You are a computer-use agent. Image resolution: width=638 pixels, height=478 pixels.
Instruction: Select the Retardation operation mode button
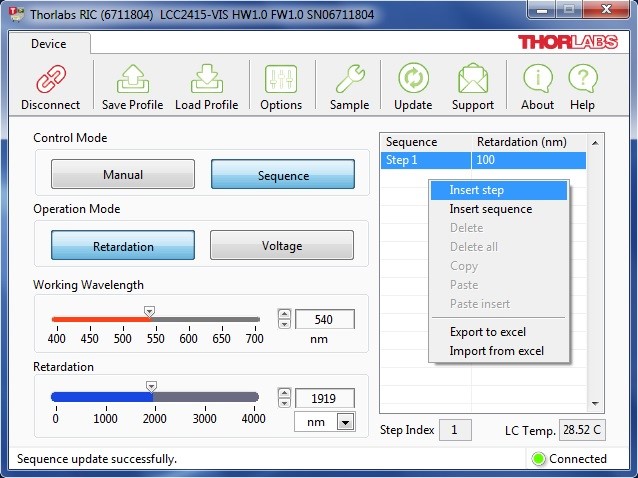123,245
